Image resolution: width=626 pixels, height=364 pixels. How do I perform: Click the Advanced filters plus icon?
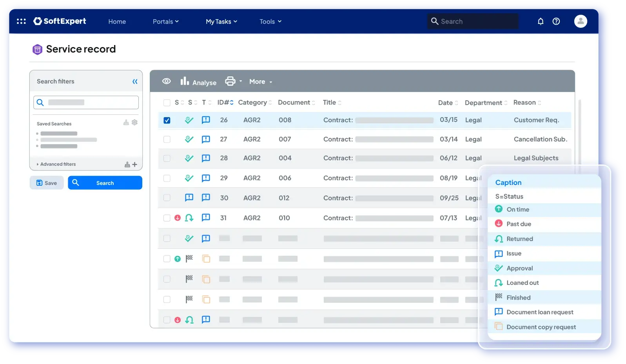click(x=135, y=165)
